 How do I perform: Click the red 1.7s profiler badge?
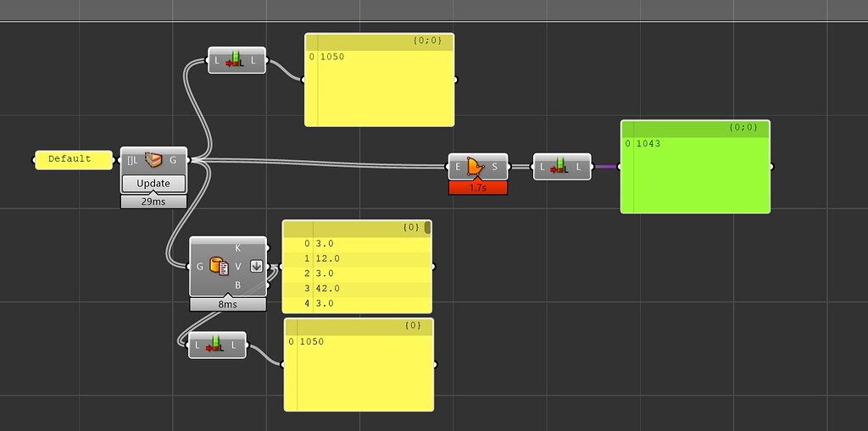point(478,188)
